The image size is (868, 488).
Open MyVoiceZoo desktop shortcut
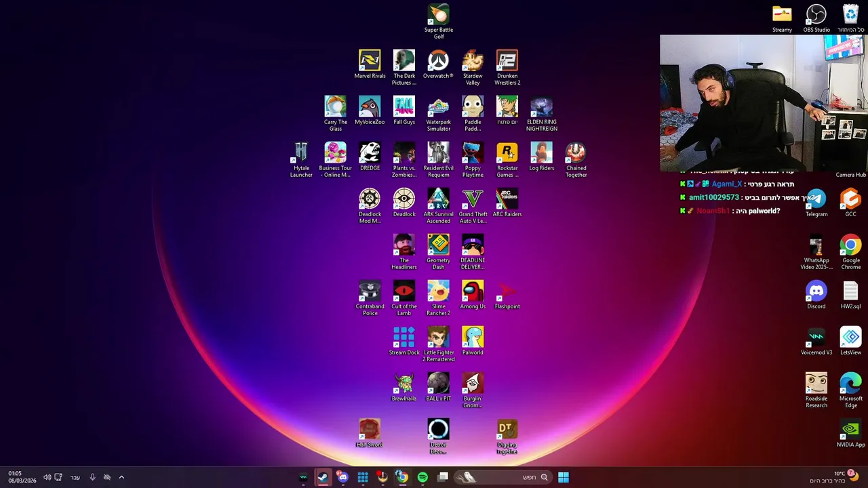(x=370, y=110)
